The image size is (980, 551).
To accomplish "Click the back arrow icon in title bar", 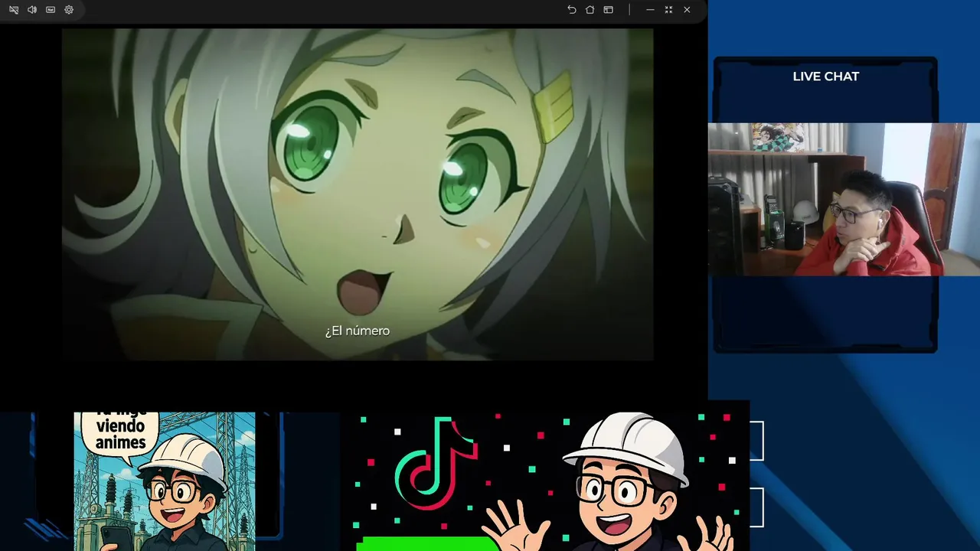I will 571,10.
